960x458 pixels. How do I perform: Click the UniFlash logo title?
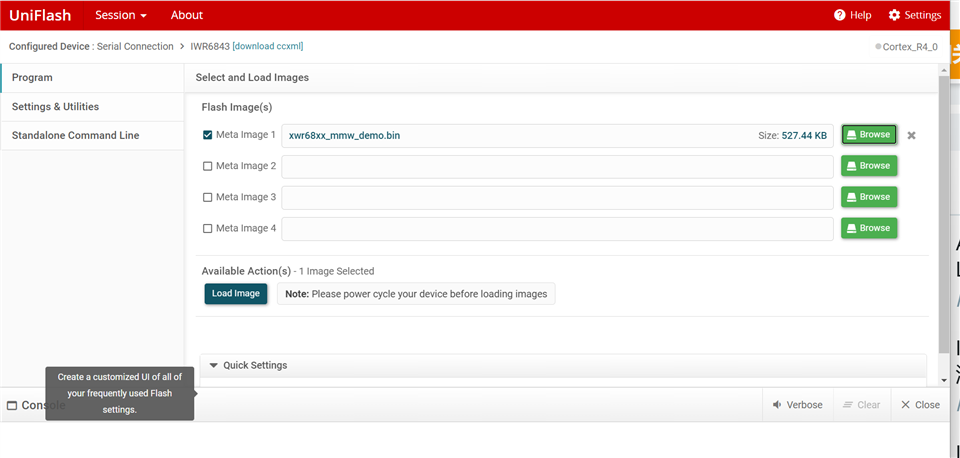[x=40, y=15]
